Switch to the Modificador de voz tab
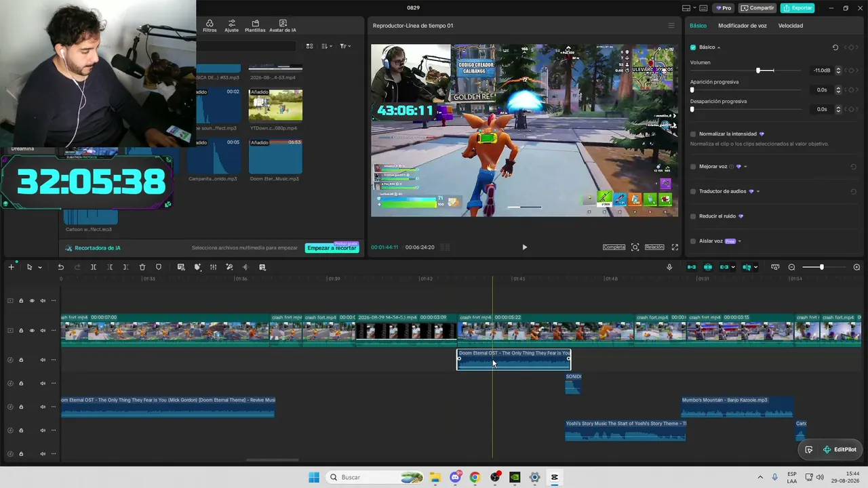Screen dimensions: 868x488 tap(743, 26)
